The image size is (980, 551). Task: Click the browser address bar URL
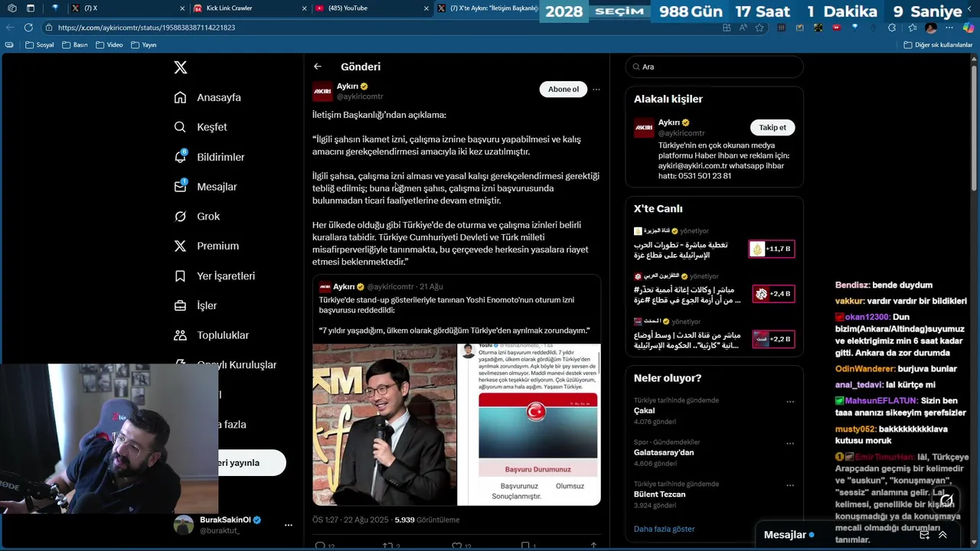click(146, 28)
